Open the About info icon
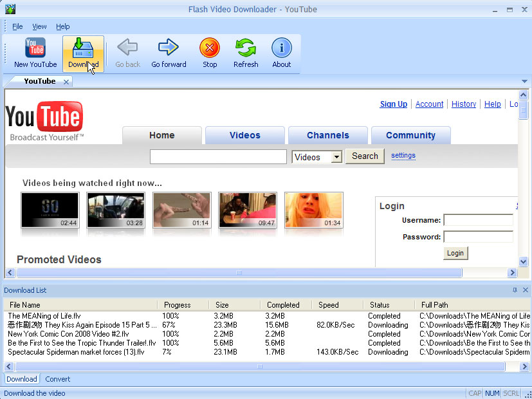The width and height of the screenshot is (532, 399). click(x=282, y=48)
